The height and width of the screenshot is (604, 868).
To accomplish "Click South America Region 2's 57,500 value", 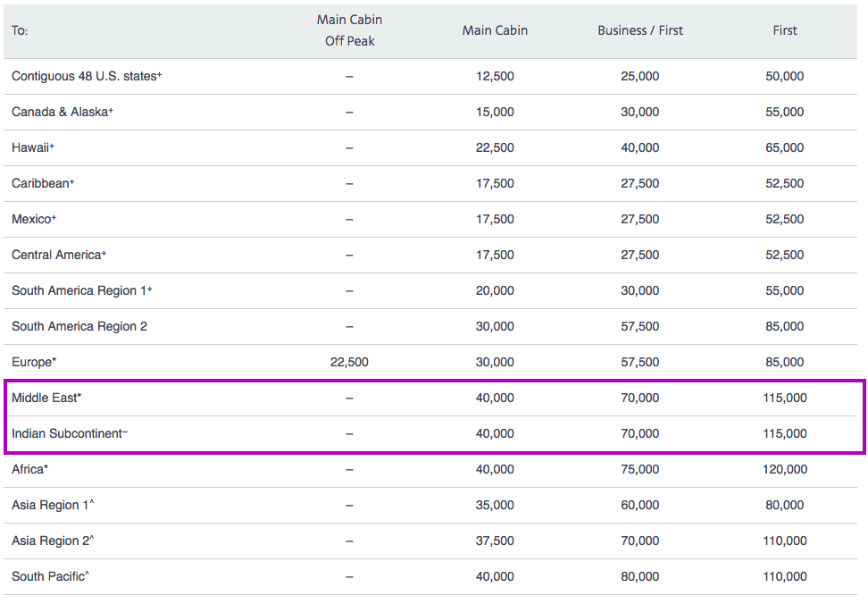I will 640,326.
